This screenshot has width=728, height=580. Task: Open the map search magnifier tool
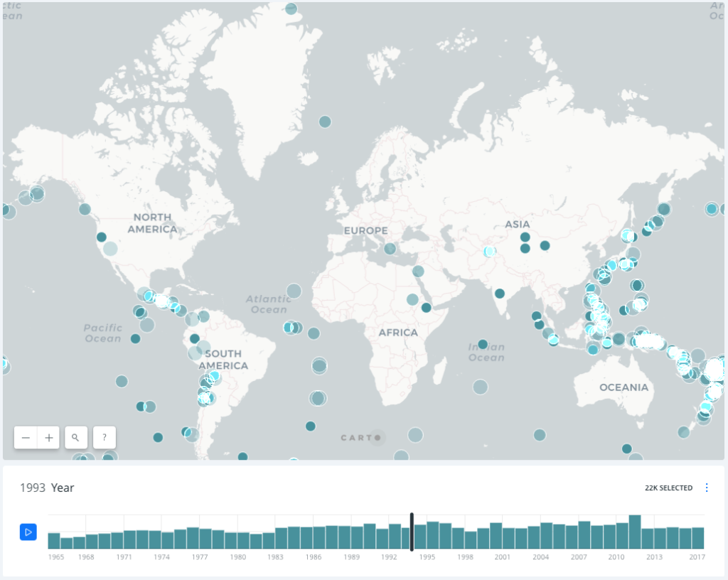[75, 437]
